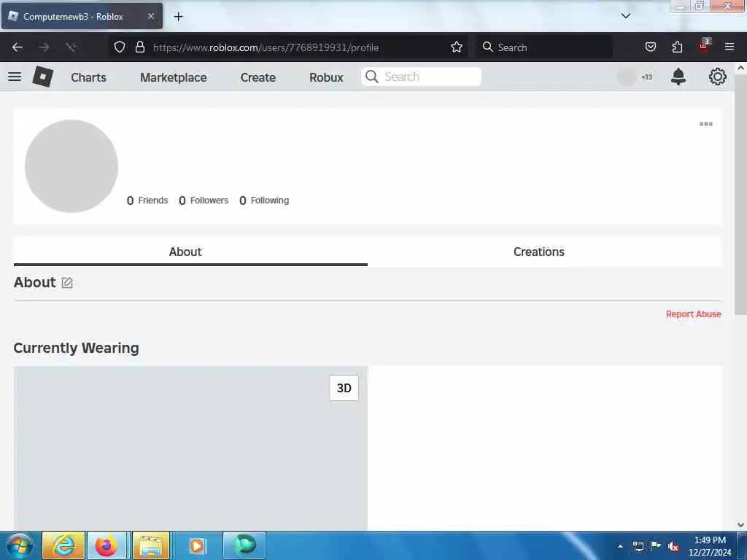Open the profile three-dots options menu
This screenshot has width=747, height=560.
(x=705, y=124)
